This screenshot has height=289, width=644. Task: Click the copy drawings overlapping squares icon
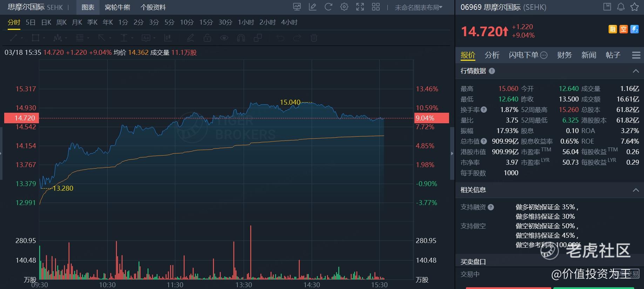tap(258, 38)
